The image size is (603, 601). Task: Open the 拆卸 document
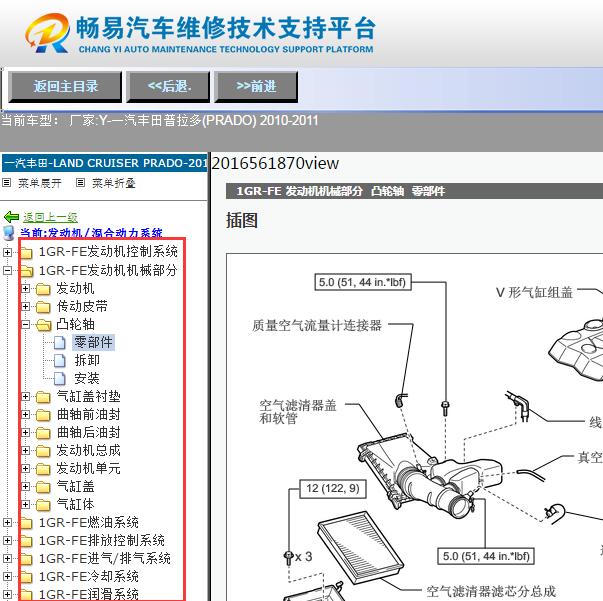87,360
